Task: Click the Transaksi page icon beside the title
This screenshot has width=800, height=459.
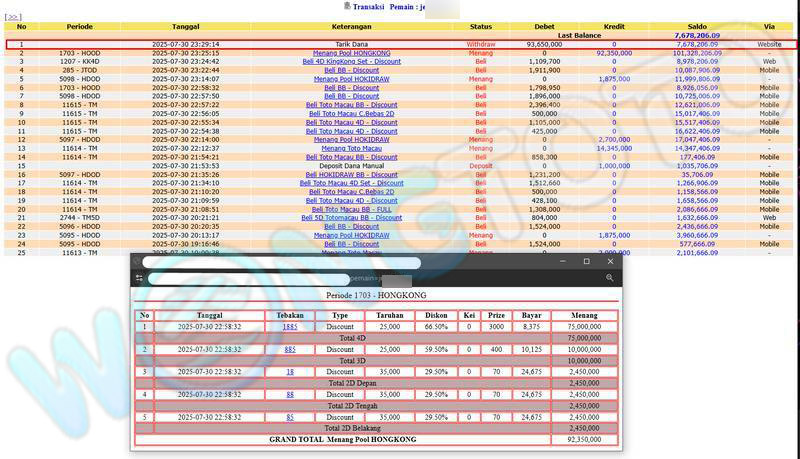Action: [347, 6]
